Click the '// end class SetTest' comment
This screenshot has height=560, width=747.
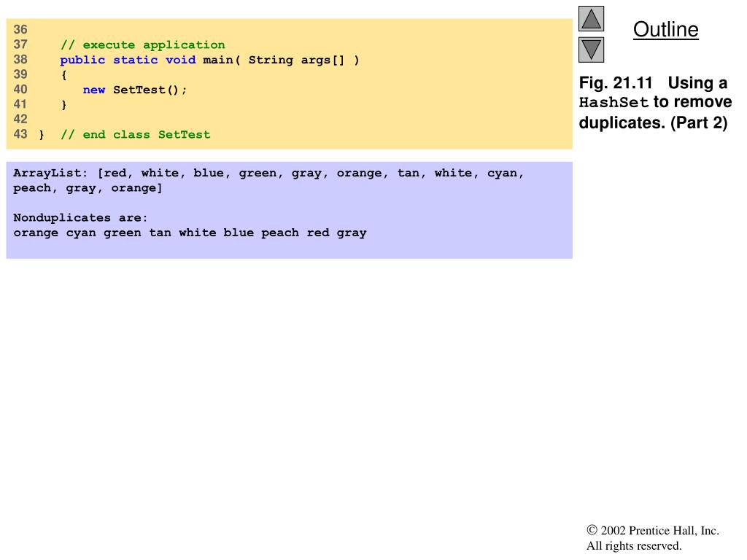point(135,134)
